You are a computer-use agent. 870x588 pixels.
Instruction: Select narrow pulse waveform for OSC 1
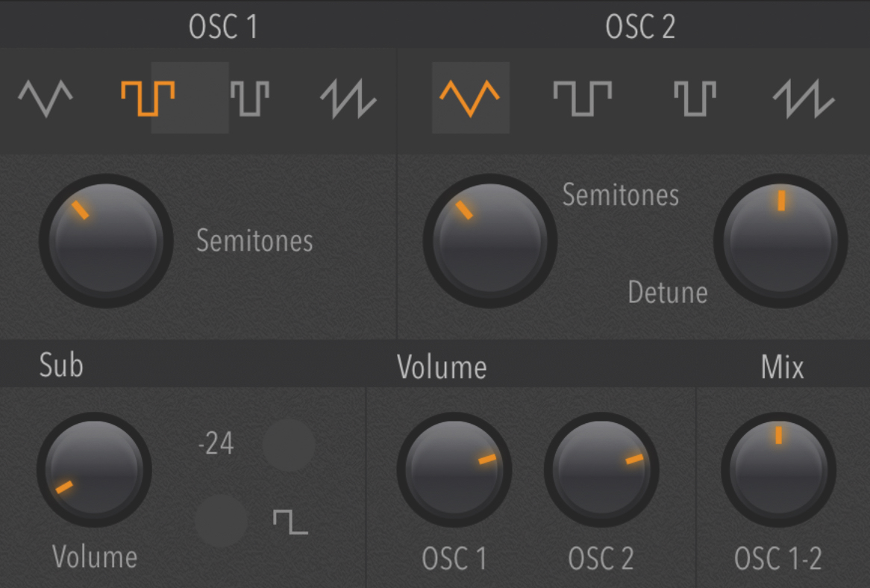[x=249, y=98]
